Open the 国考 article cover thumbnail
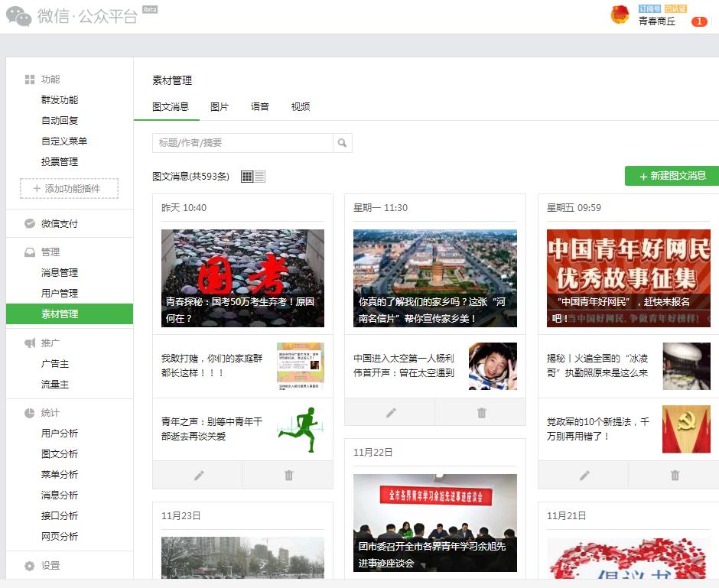Image resolution: width=719 pixels, height=588 pixels. 242,278
